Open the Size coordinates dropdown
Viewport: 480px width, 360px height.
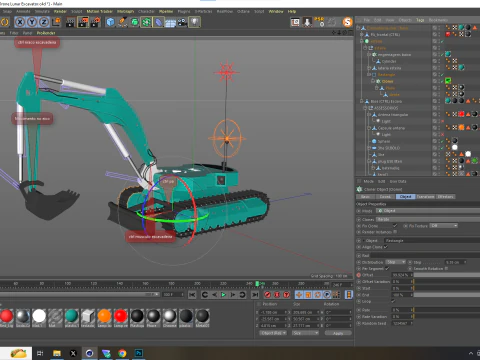[x=305, y=333]
